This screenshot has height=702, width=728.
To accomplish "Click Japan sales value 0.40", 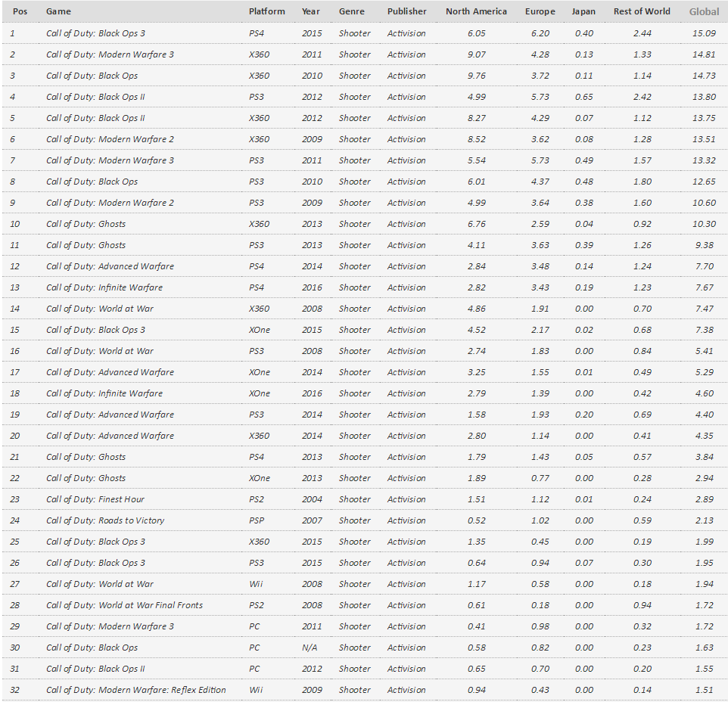I will 584,33.
